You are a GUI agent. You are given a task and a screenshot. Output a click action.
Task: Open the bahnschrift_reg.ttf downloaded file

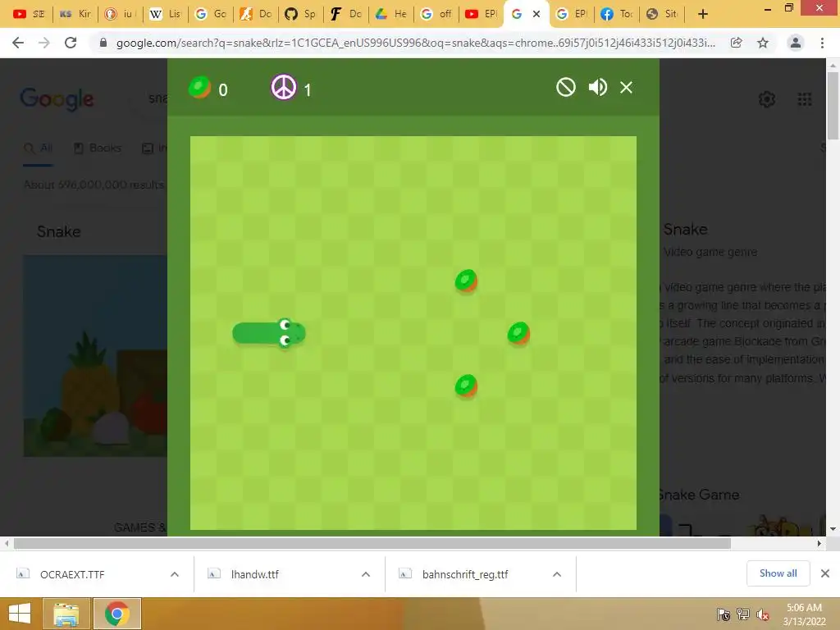point(465,574)
